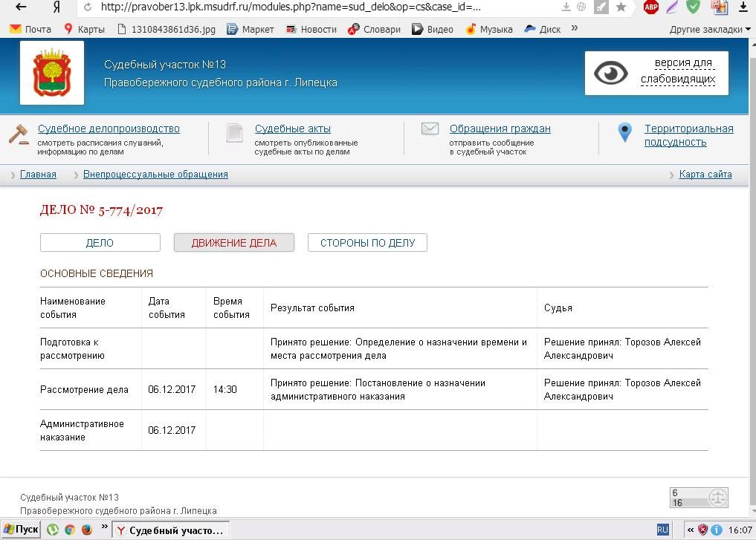
Task: Click the Yandex logo button
Action: click(x=56, y=7)
